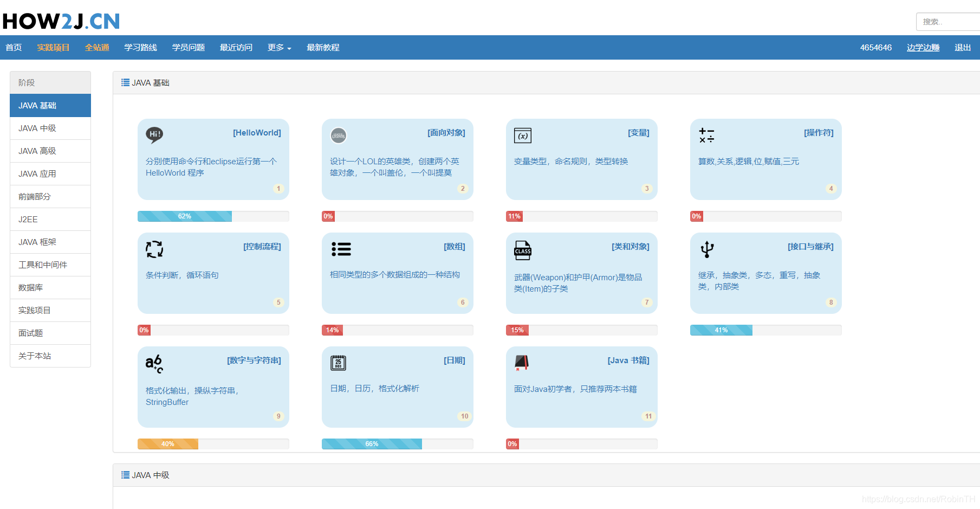Open the [变量] lesson link
Screen dimensions: 980x509
pyautogui.click(x=639, y=133)
